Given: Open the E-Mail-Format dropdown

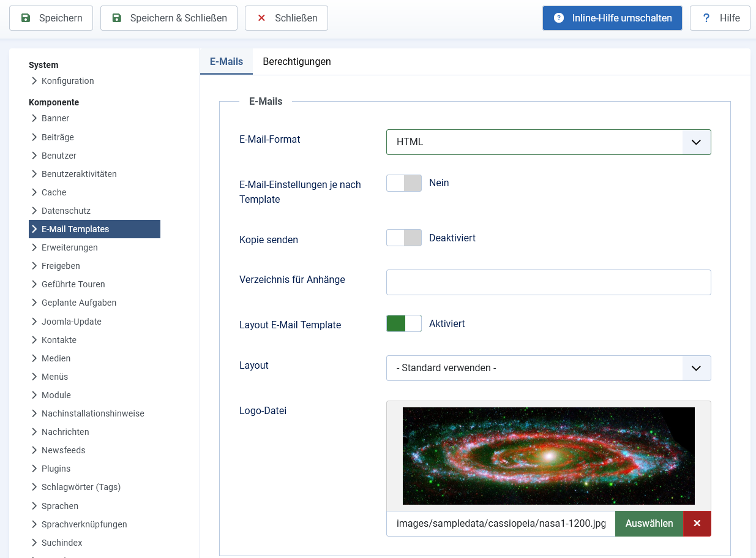Looking at the screenshot, I should (x=548, y=142).
